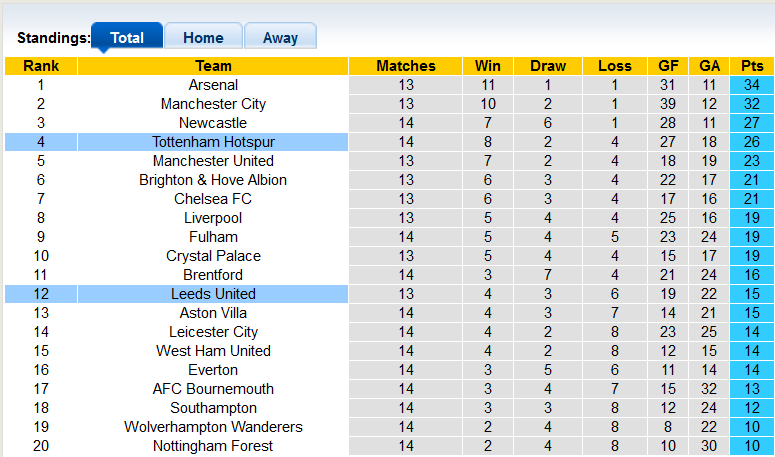Select the highlighted Tottenham Hotspur row
Screen dimensions: 775x457
213,142
